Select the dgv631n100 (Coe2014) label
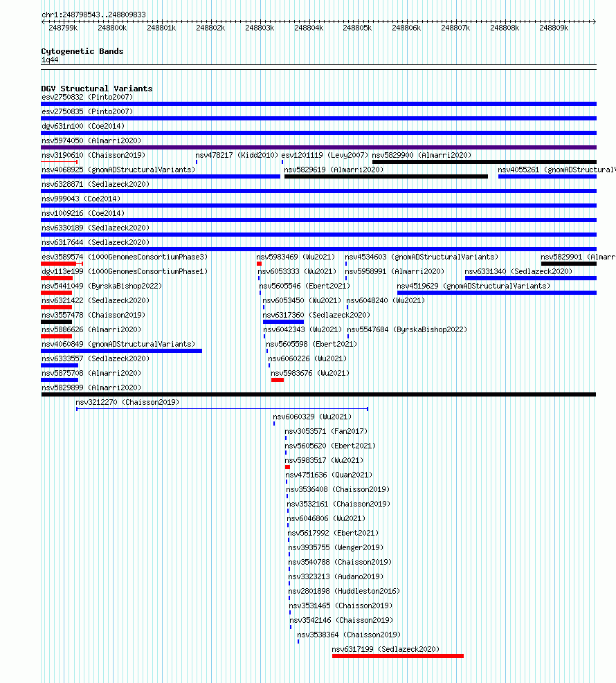 [83, 127]
